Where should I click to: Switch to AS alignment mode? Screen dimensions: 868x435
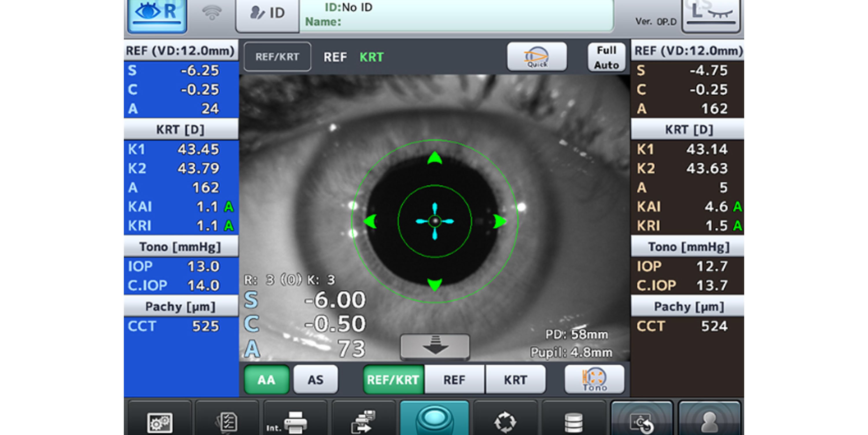click(x=315, y=380)
